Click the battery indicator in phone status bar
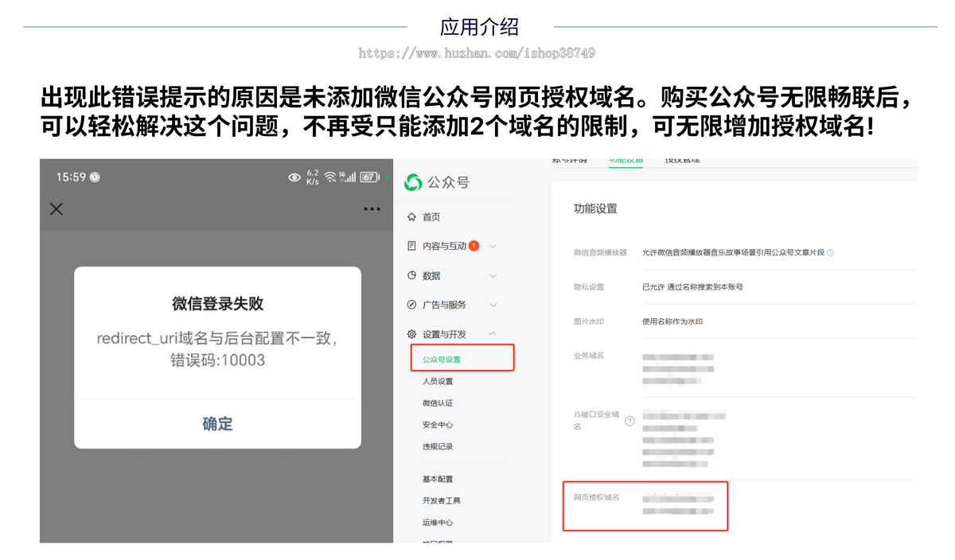Image resolution: width=955 pixels, height=560 pixels. coord(369,177)
